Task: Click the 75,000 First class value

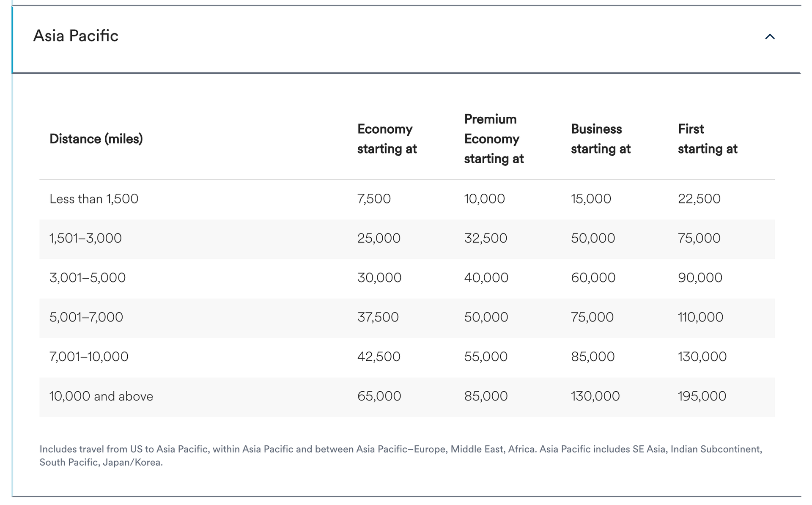Action: coord(699,238)
